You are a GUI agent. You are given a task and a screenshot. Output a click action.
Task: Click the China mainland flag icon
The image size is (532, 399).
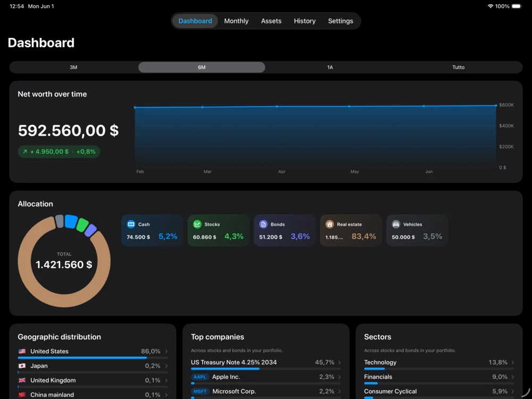pos(22,395)
